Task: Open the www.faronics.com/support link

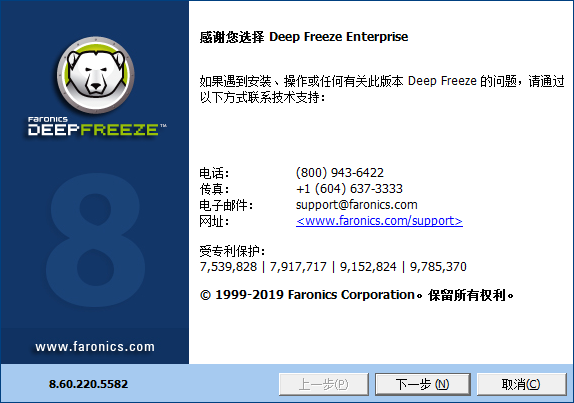Action: [379, 221]
